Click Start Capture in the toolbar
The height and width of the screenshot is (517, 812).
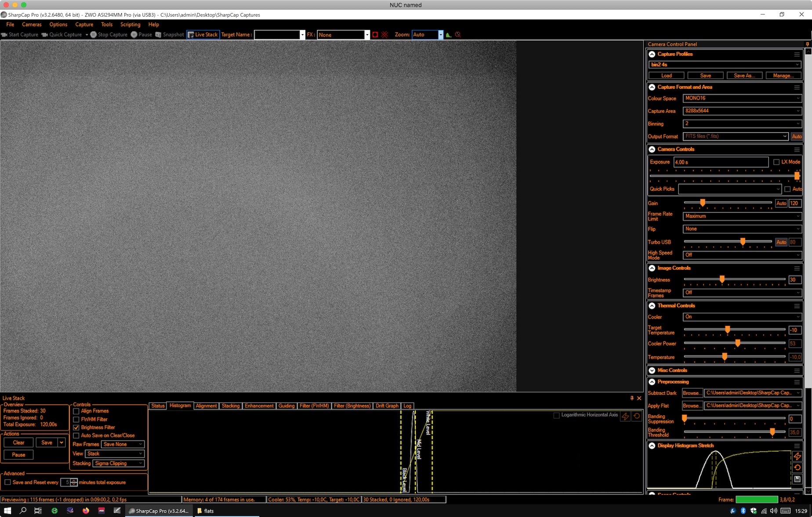20,35
